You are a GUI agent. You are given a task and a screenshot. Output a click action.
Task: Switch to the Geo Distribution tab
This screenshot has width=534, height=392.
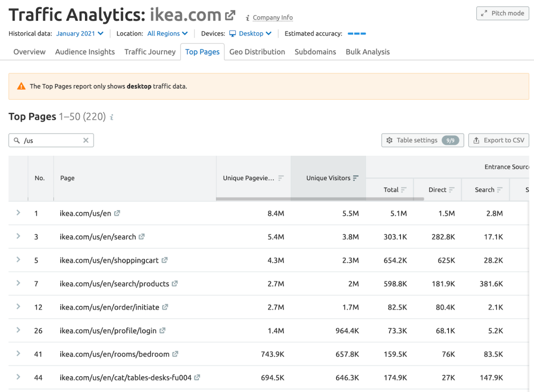(257, 52)
